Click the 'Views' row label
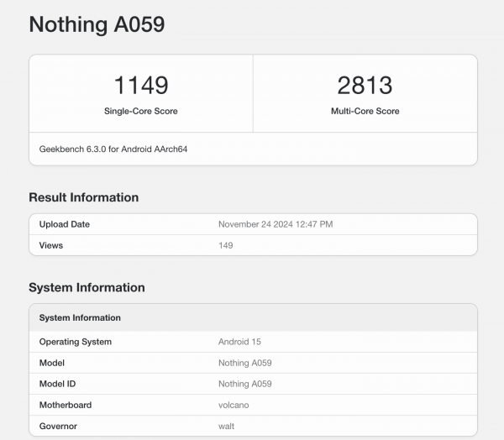 click(50, 245)
